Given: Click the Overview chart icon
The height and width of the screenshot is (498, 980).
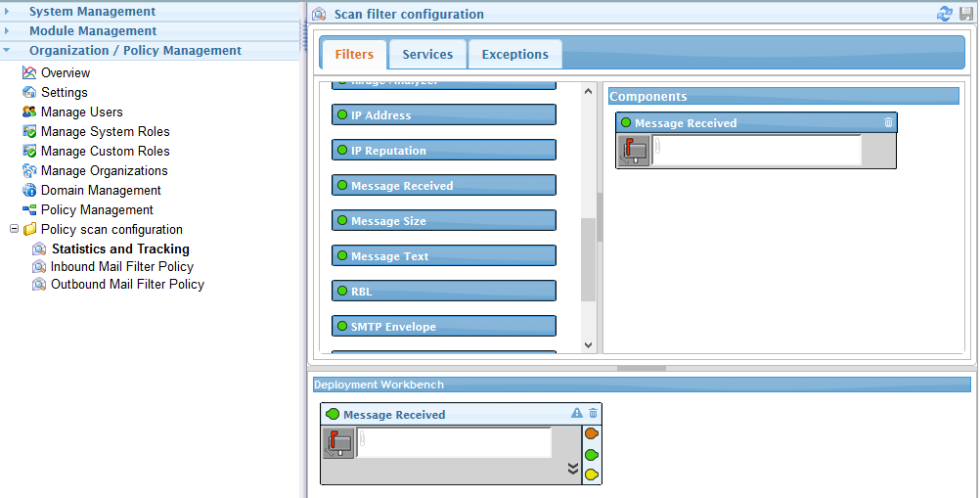Looking at the screenshot, I should (29, 72).
